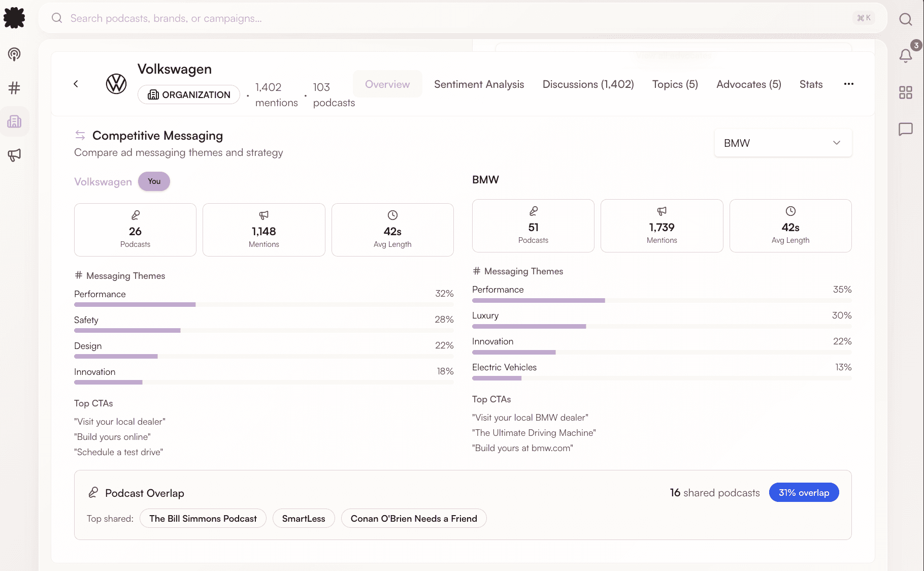Click the "Visit your local dealer" CTA text

(x=120, y=422)
